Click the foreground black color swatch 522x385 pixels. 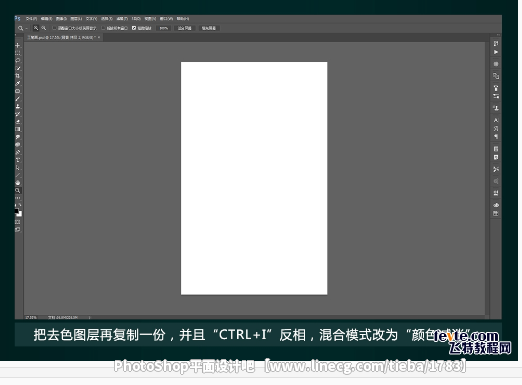[16, 211]
